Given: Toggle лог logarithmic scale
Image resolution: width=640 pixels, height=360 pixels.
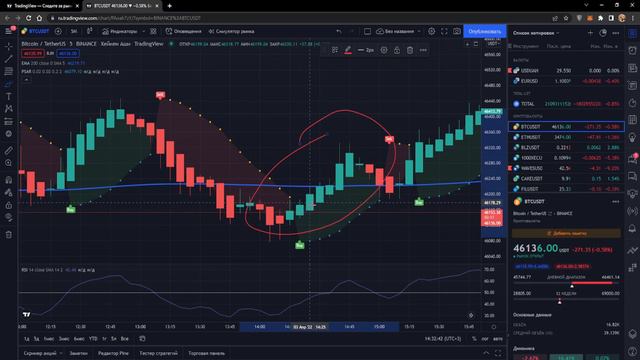Looking at the screenshot, I should pos(485,339).
